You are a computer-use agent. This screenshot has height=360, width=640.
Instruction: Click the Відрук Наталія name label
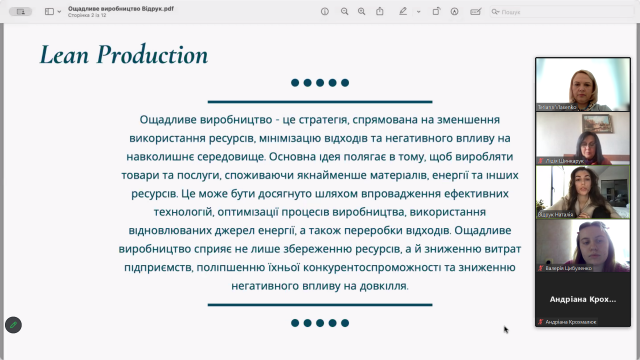click(x=556, y=214)
